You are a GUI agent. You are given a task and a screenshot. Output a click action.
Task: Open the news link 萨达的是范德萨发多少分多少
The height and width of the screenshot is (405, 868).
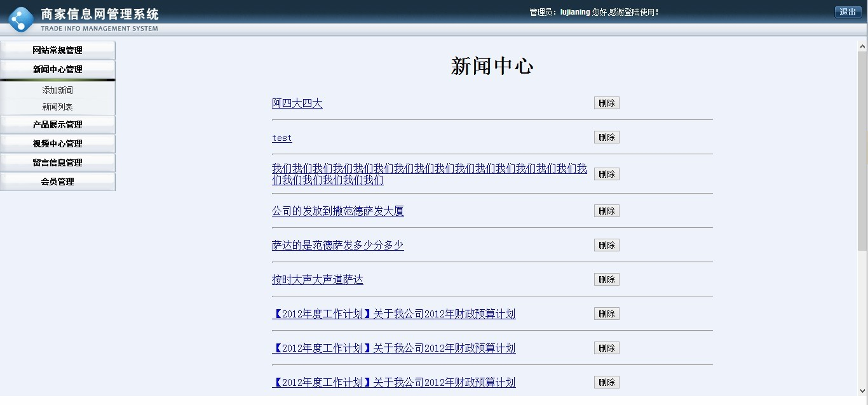coord(338,245)
